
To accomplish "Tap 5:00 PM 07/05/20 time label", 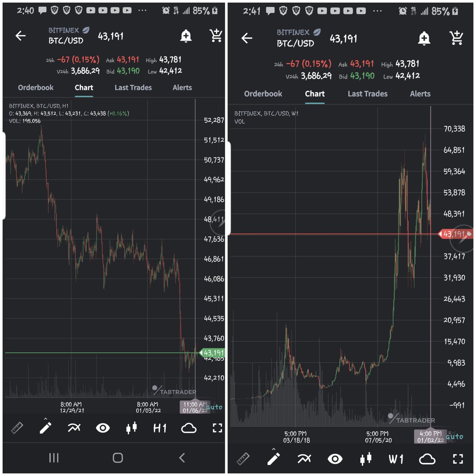I will pyautogui.click(x=378, y=437).
